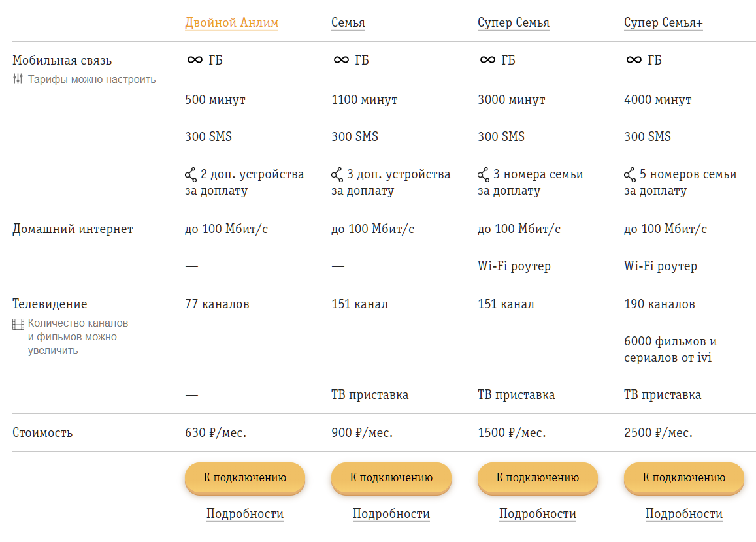The image size is (756, 542).
Task: Click infinity icon in Супер Семья+ column
Action: coord(634,59)
